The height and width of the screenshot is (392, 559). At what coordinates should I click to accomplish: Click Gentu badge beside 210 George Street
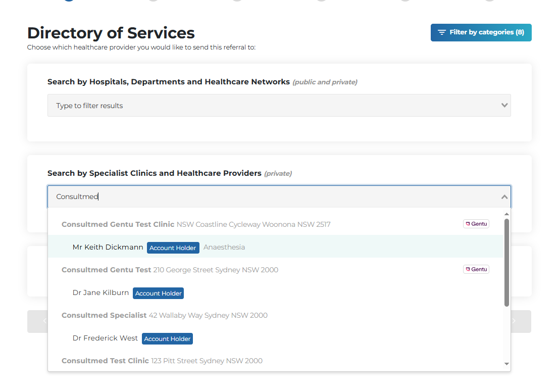[x=476, y=269]
